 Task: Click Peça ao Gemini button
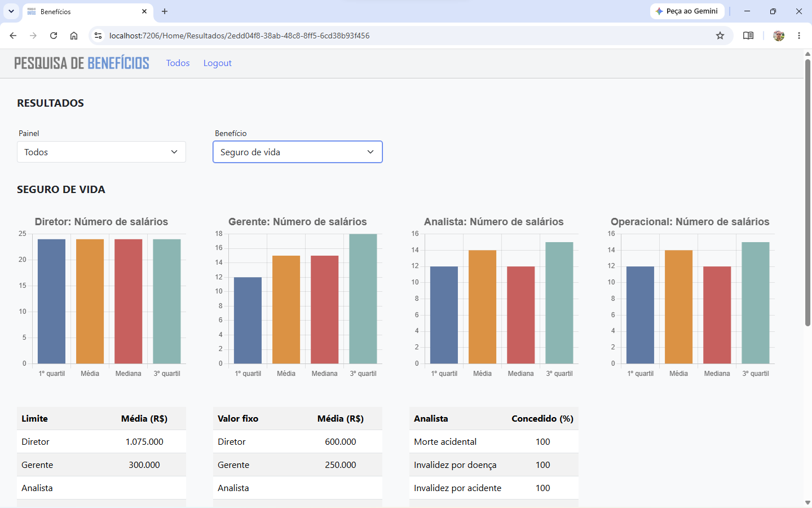click(x=687, y=11)
